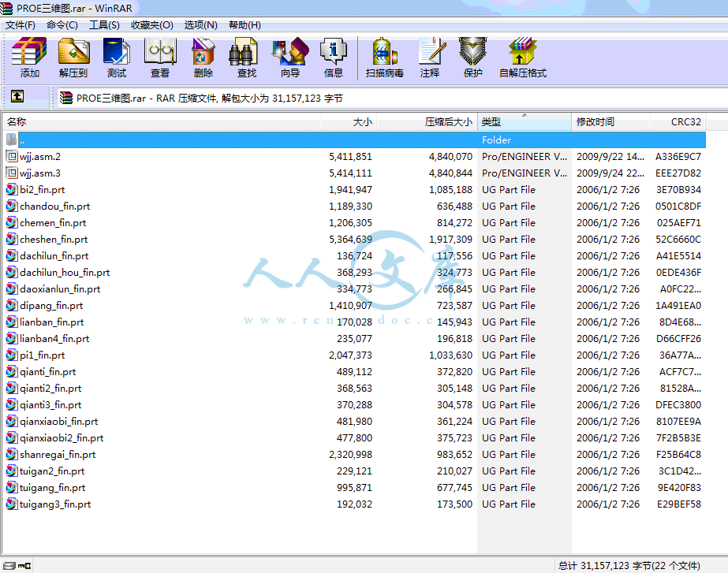Select file lianban4_fin.prt
The height and width of the screenshot is (573, 728).
click(54, 338)
